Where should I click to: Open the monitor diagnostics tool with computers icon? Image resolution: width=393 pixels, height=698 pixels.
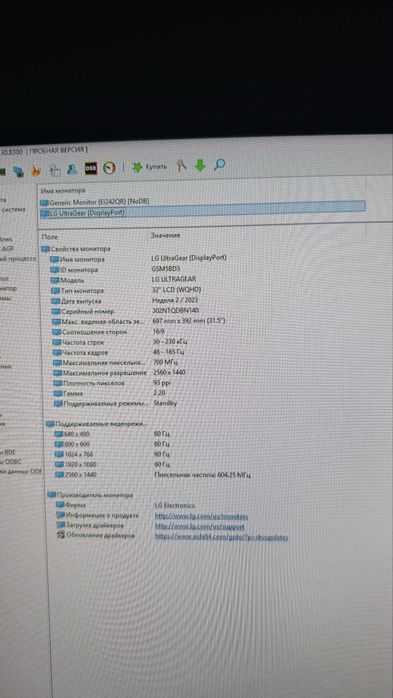click(x=18, y=170)
